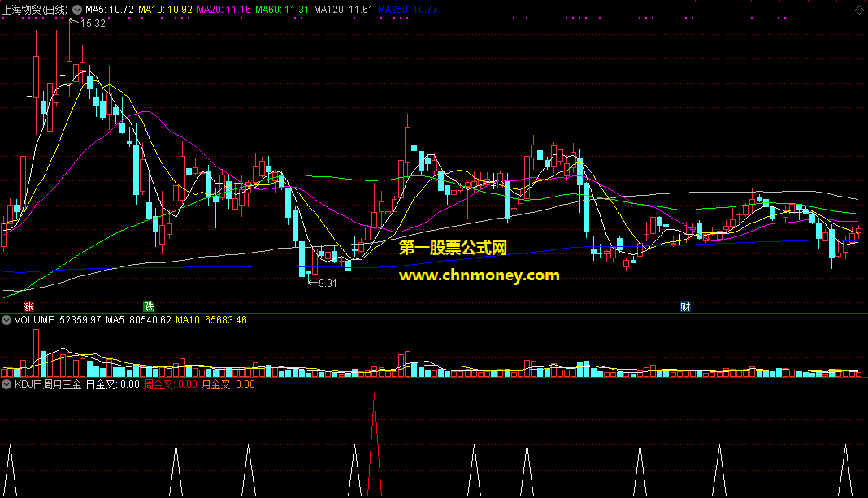This screenshot has width=868, height=498.
Task: Click the 周金叉: 0.00 value
Action: [x=171, y=384]
